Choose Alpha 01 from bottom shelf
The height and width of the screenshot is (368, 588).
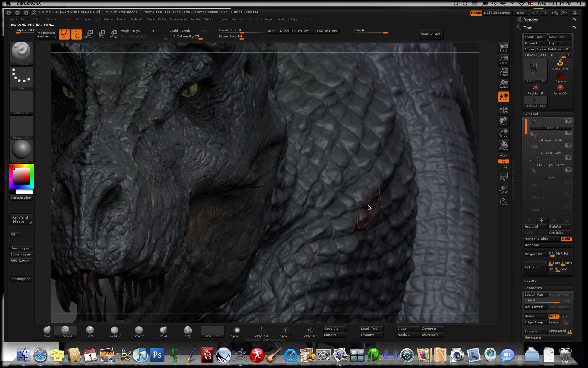point(237,332)
